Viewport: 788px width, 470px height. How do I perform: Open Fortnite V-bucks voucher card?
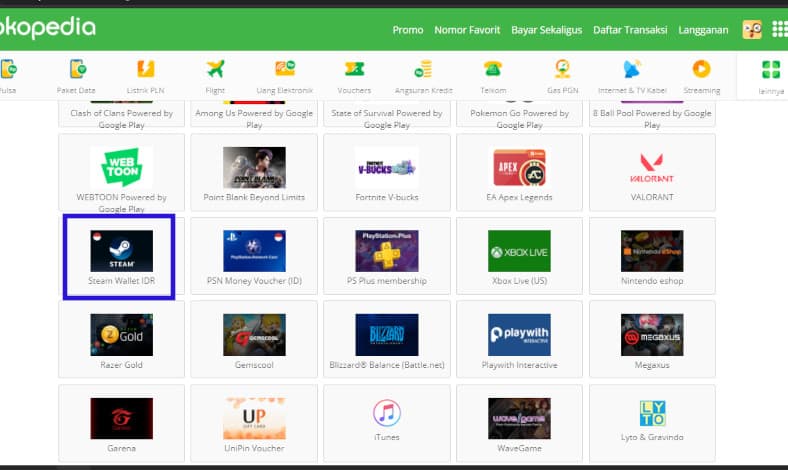click(x=386, y=172)
